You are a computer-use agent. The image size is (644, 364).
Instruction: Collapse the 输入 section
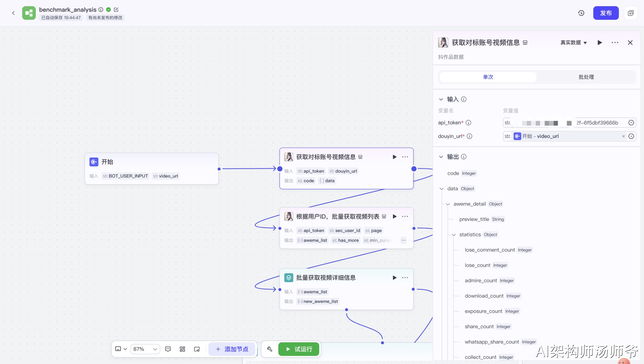[x=441, y=99]
